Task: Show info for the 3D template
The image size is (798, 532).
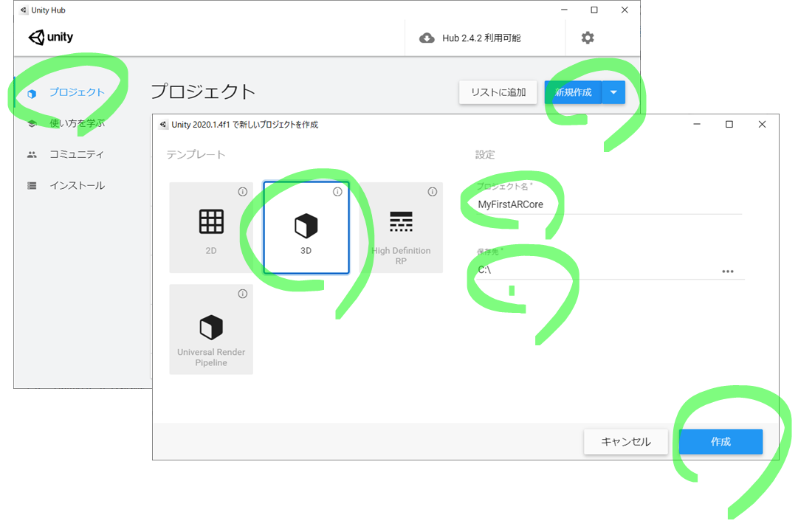Action: [x=337, y=192]
